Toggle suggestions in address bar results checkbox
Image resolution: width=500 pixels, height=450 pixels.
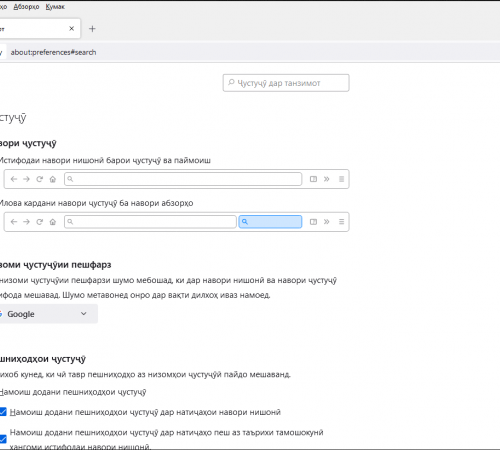3,412
